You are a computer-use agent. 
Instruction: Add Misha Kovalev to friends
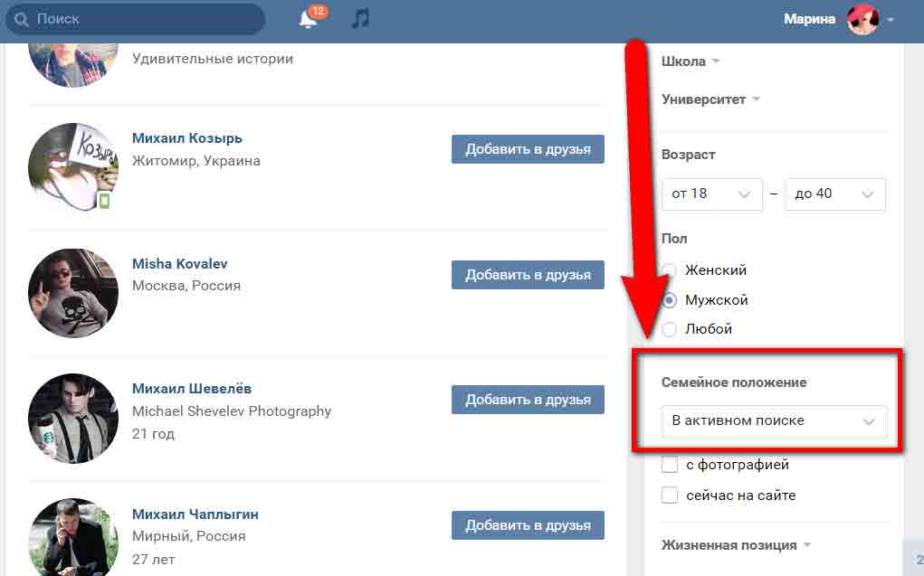[x=528, y=275]
